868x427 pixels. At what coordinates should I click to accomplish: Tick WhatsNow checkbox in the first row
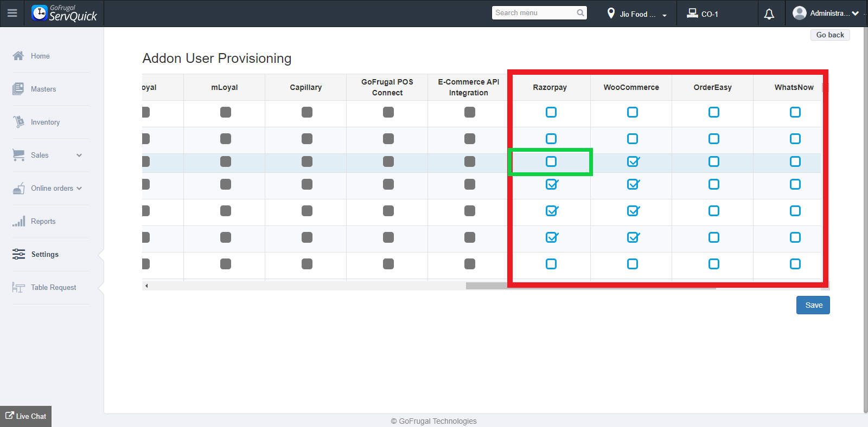click(x=795, y=112)
